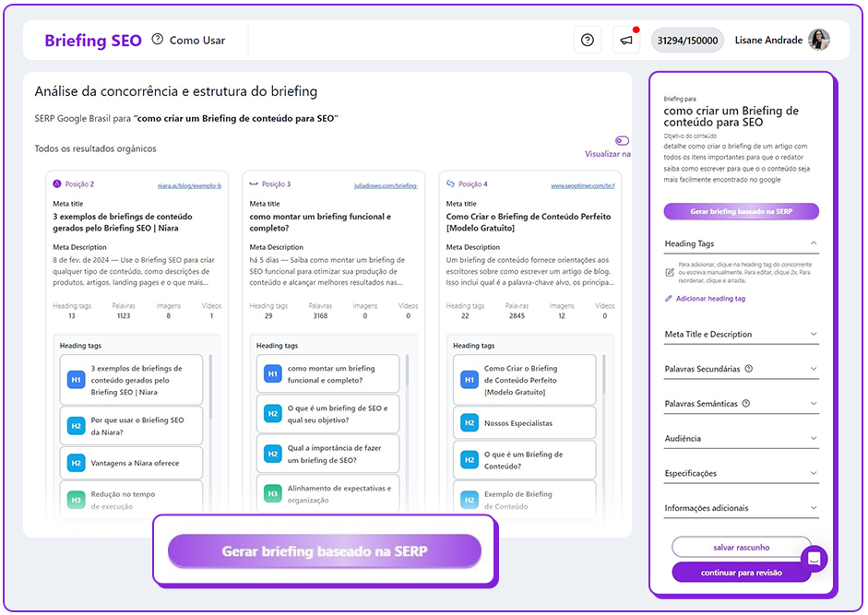Click the 'Posição 4' label
The height and width of the screenshot is (615, 868).
(473, 183)
